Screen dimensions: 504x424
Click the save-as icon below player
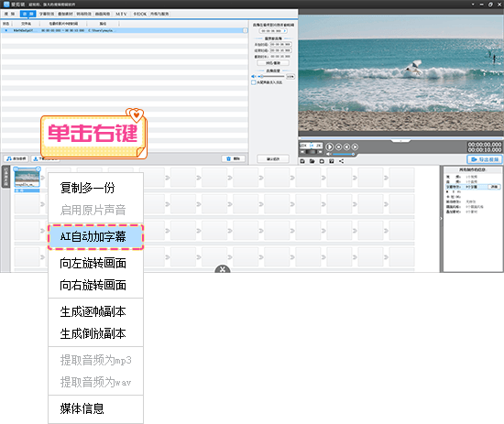click(332, 161)
